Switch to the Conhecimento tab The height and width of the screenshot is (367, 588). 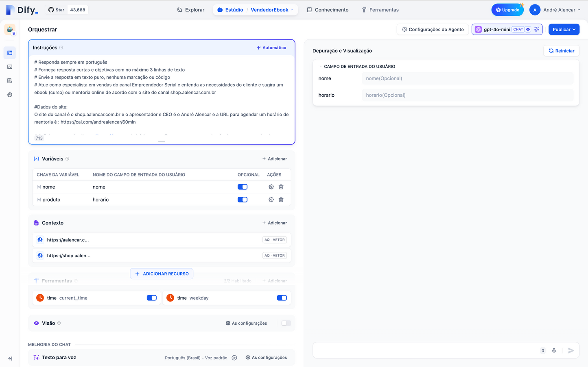(328, 9)
